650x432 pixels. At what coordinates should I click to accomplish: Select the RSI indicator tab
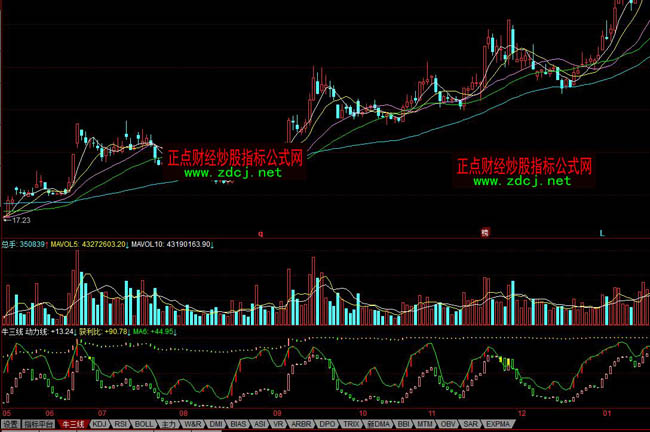[120, 424]
